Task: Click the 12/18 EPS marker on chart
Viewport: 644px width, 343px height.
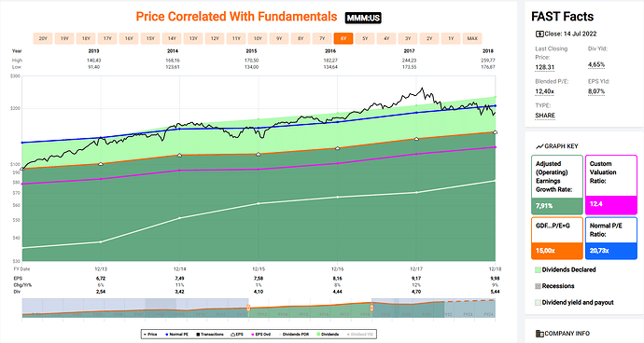Action: pyautogui.click(x=495, y=132)
